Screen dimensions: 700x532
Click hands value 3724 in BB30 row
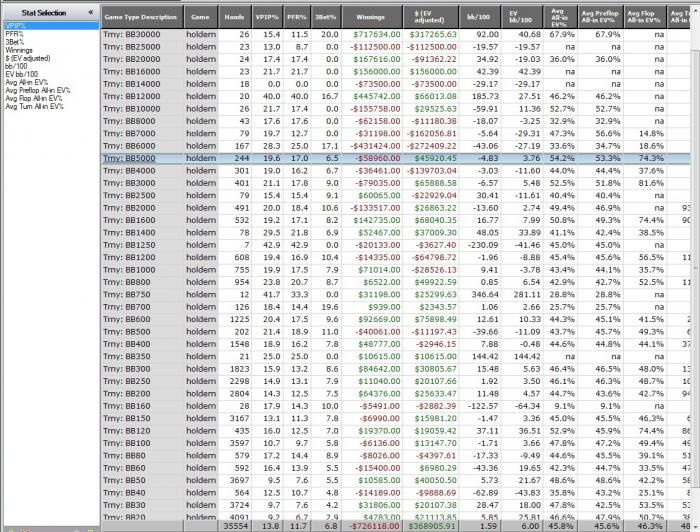(242, 505)
